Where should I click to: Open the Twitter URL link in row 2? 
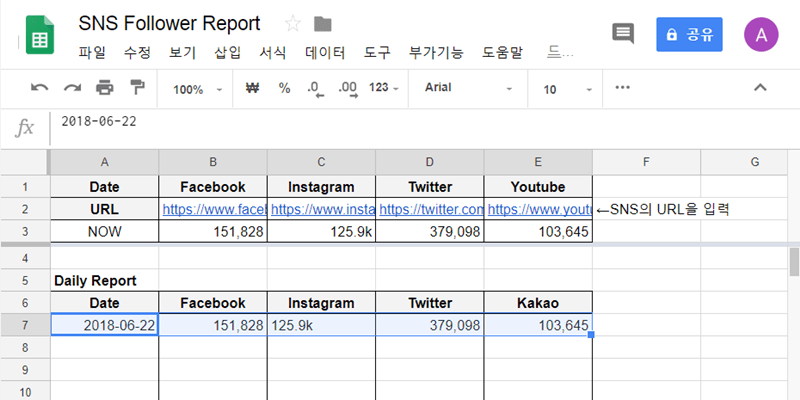click(430, 210)
